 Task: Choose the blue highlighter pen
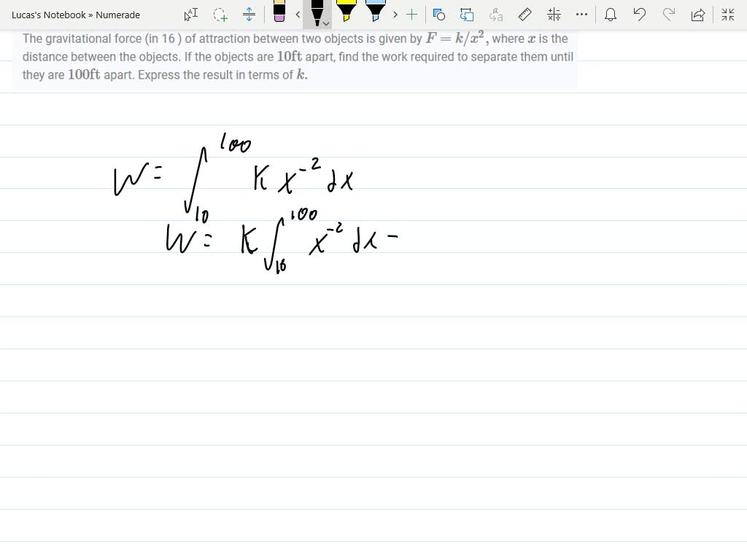(x=376, y=12)
